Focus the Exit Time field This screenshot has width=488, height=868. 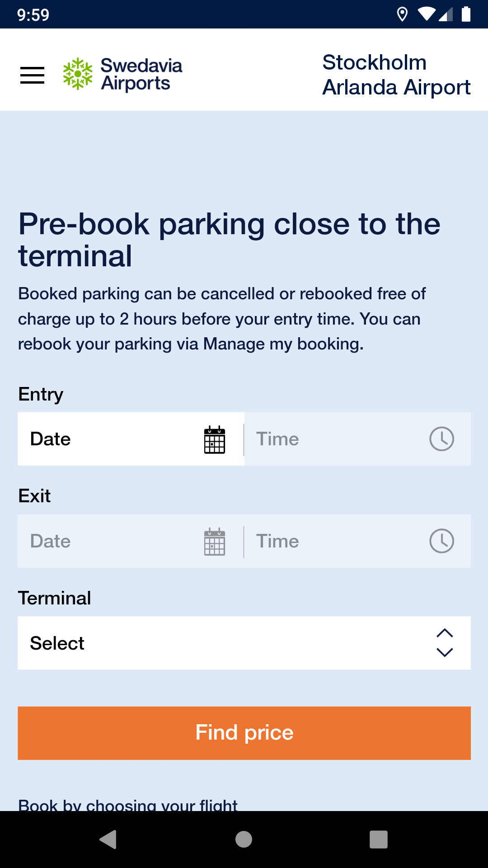[334, 541]
